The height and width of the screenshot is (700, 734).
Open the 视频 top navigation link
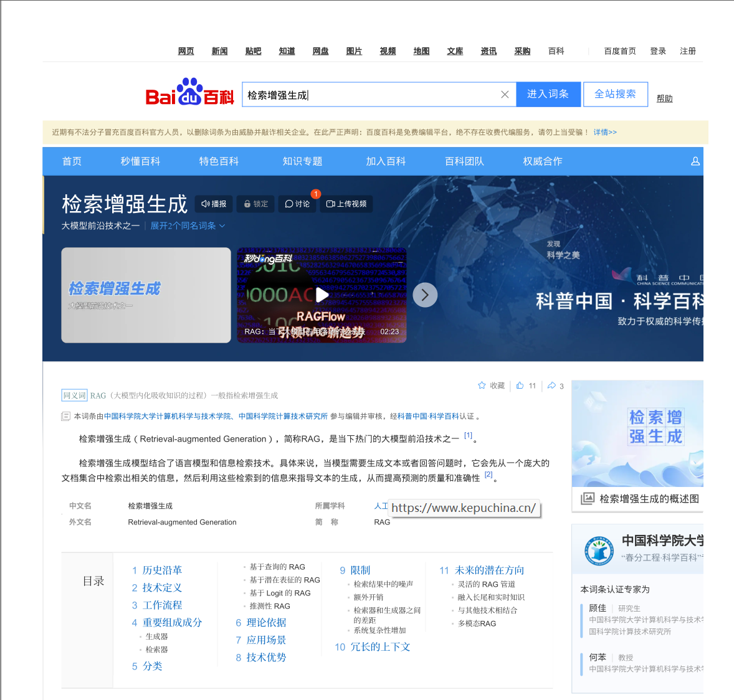click(x=388, y=51)
